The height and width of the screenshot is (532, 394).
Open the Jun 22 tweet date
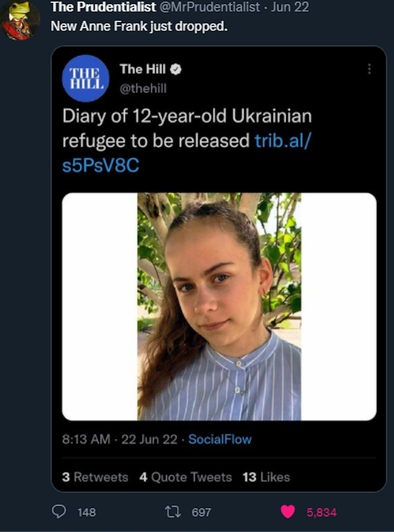click(290, 7)
